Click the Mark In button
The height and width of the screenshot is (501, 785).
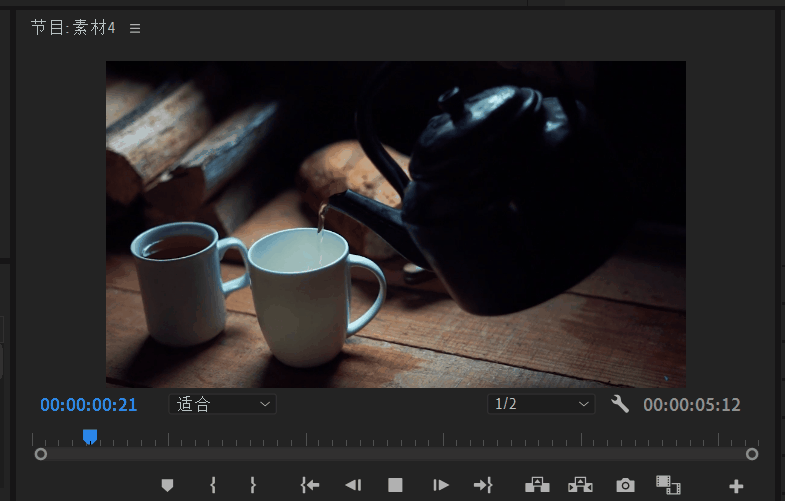coord(213,485)
